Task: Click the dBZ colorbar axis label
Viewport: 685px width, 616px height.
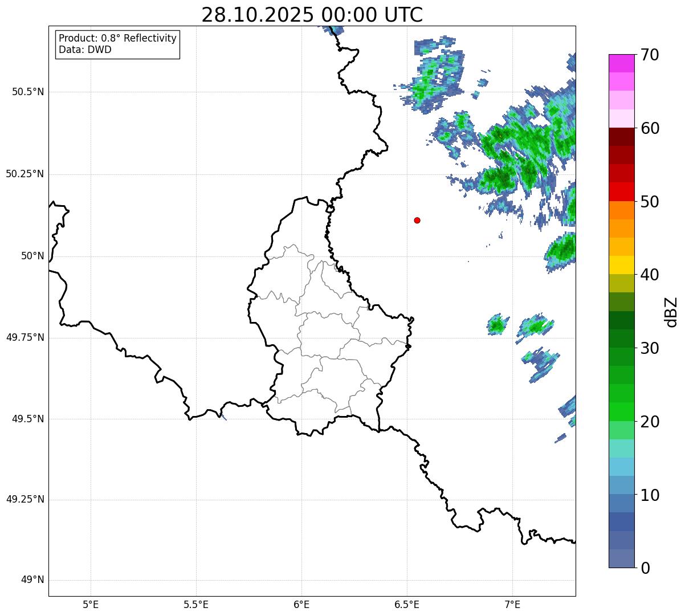Action: click(x=671, y=312)
